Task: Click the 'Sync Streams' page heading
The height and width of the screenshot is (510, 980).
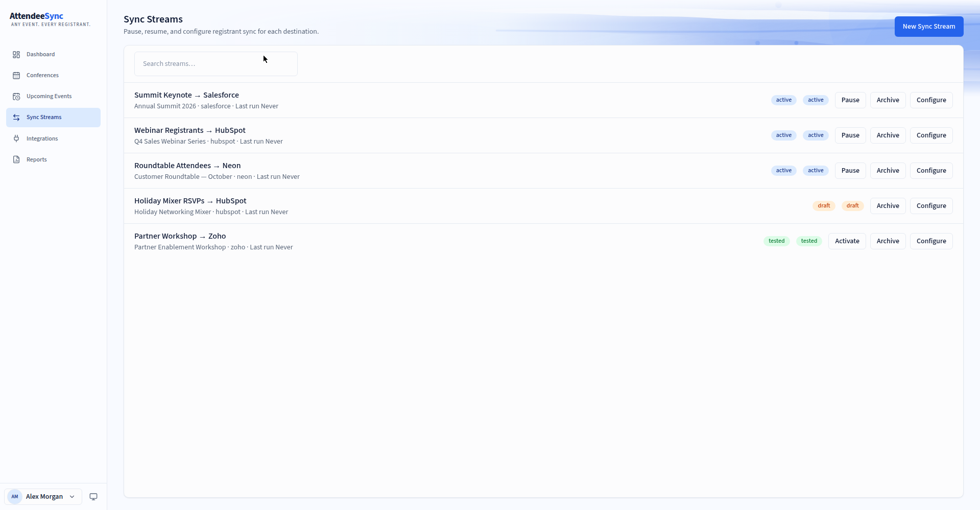Action: (x=153, y=19)
